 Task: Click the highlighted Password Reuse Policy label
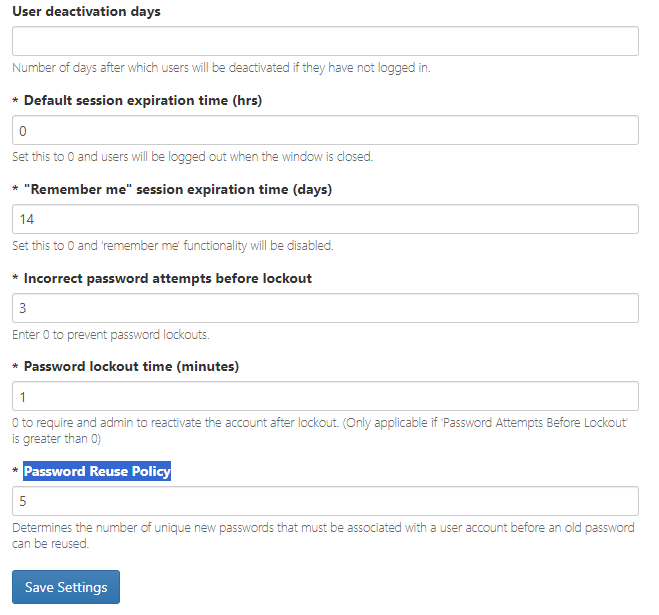tap(97, 471)
